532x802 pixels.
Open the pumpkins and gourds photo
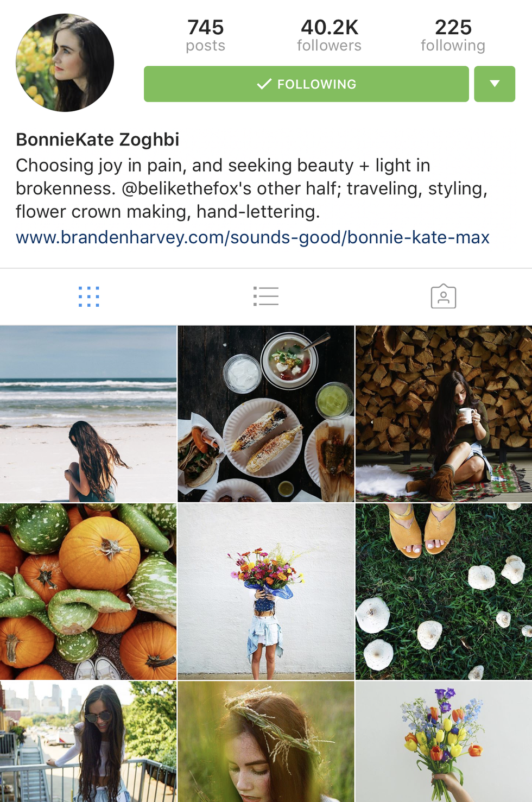click(x=88, y=592)
